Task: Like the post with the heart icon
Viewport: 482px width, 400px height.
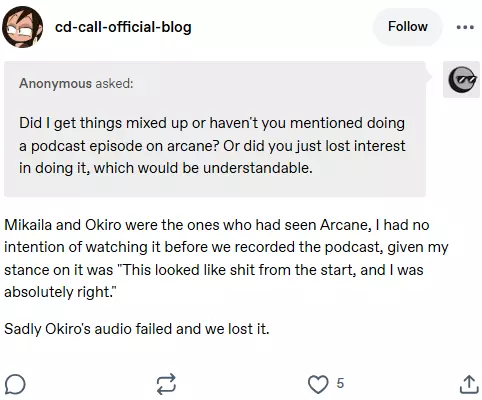Action: [x=318, y=384]
